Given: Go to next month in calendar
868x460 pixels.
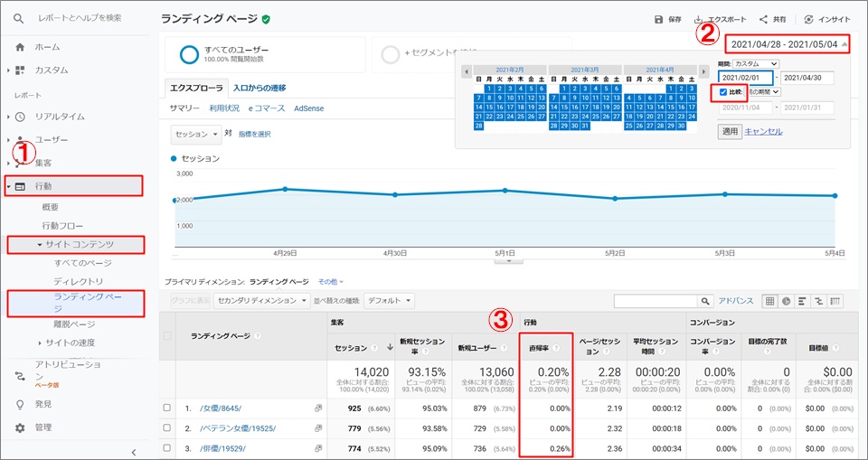Looking at the screenshot, I should tap(703, 72).
